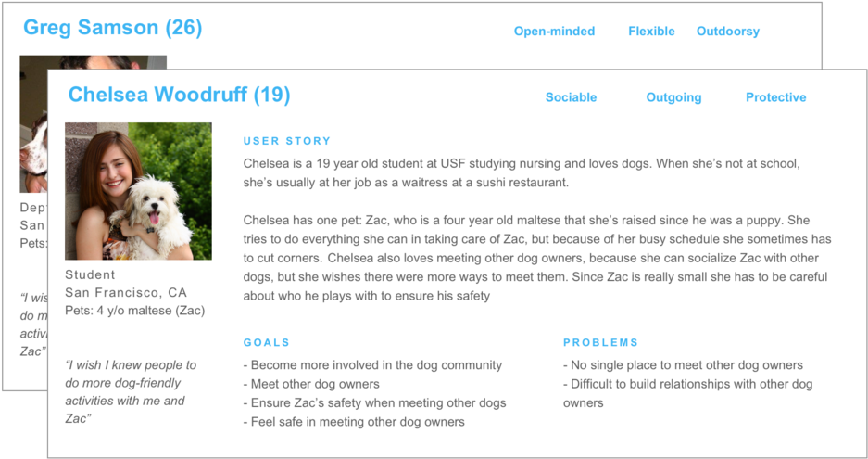Click Chelsea's italic quote text
868x459 pixels.
(130, 391)
